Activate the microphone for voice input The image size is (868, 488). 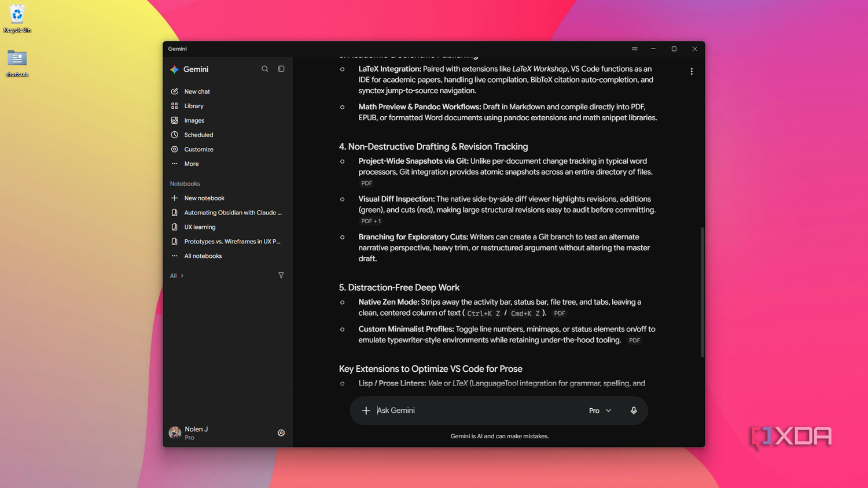(634, 411)
